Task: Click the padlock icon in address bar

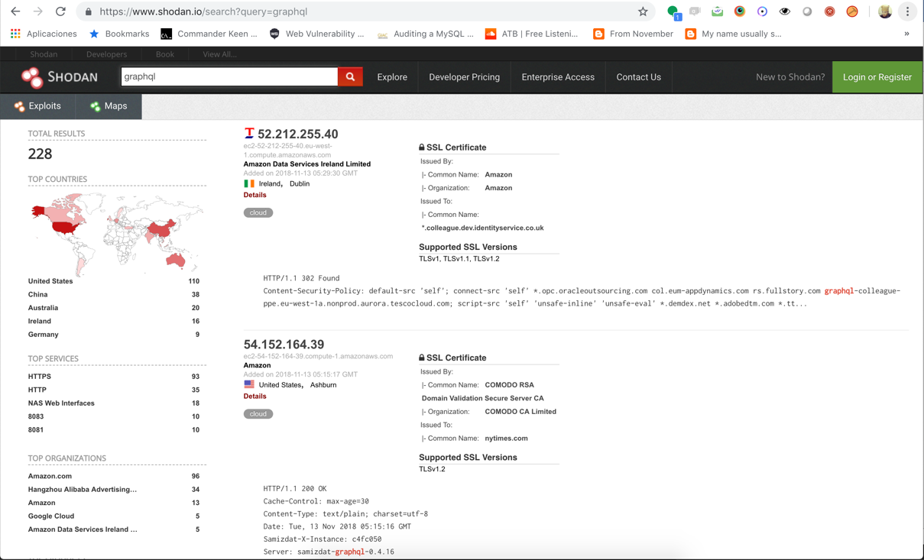Action: coord(89,11)
